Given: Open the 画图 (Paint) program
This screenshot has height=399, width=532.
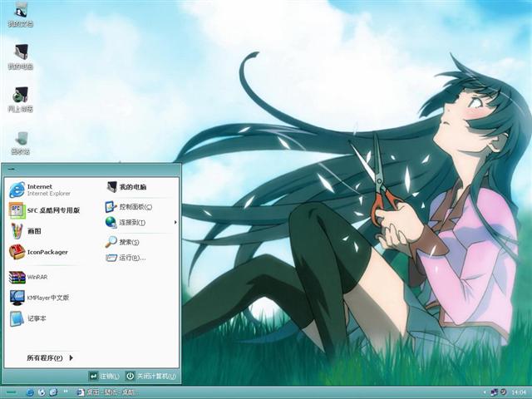Looking at the screenshot, I should tap(33, 231).
